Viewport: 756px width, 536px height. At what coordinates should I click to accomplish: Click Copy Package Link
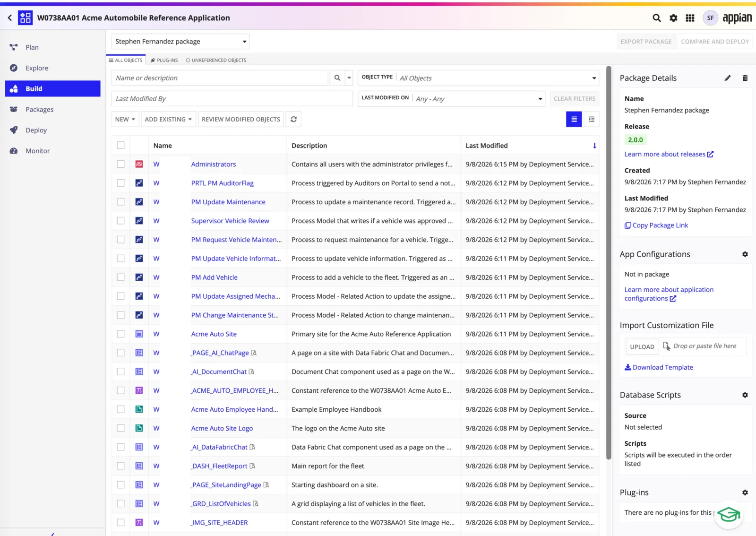(656, 225)
